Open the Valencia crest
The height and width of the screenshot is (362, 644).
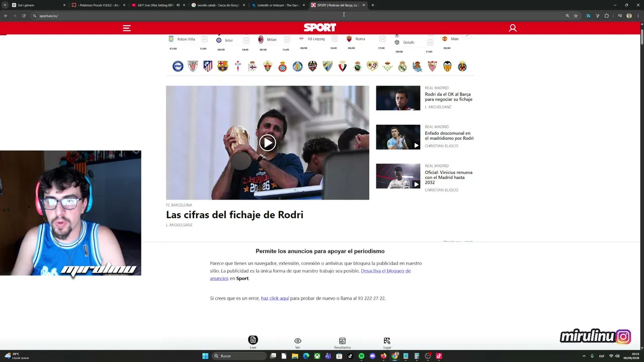click(x=447, y=66)
